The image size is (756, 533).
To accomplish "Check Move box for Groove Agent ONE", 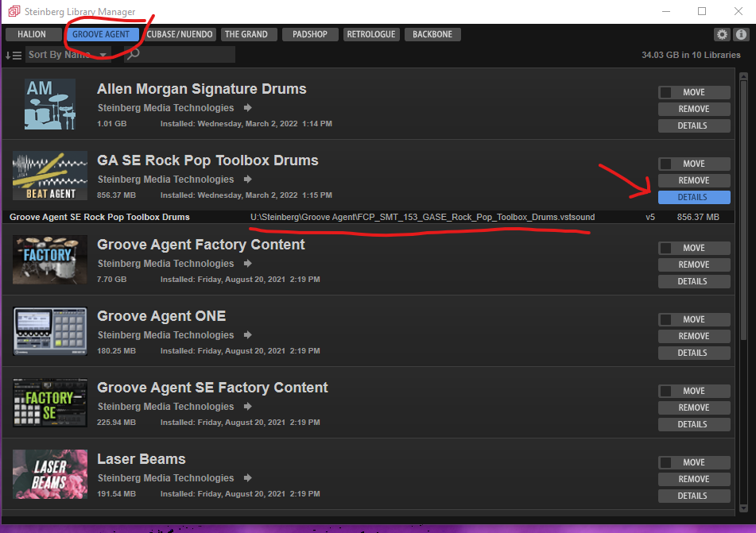I will (x=666, y=319).
